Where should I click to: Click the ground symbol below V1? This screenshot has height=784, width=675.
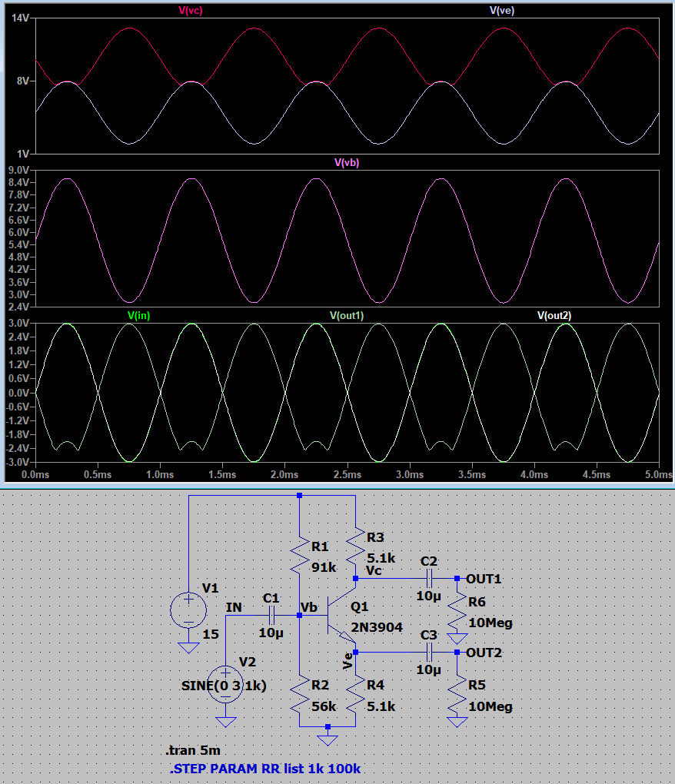pos(188,647)
